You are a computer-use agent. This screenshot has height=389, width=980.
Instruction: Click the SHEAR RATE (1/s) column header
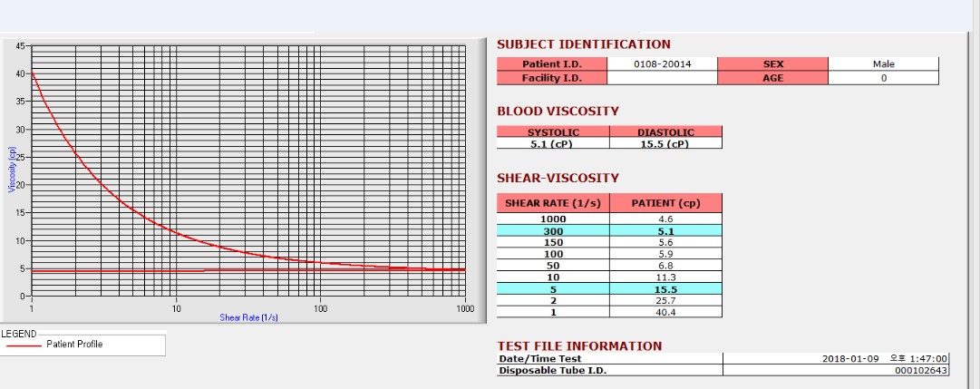point(553,203)
